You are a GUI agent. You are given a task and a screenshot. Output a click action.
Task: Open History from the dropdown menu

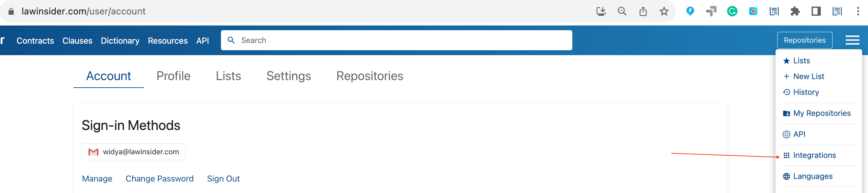coord(806,92)
